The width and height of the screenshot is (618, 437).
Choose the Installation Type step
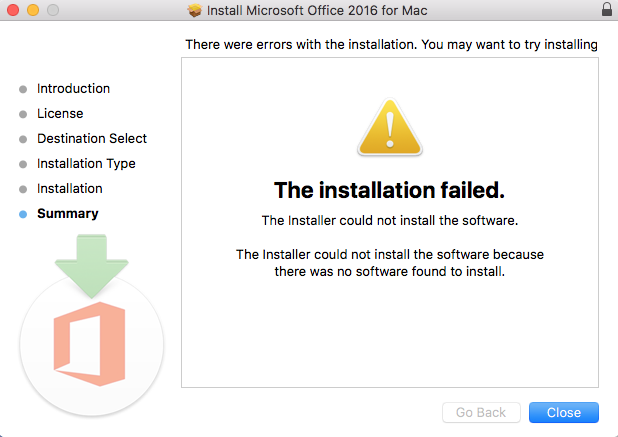pos(86,164)
